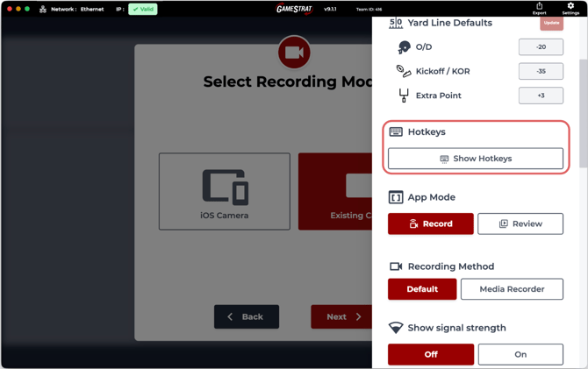The width and height of the screenshot is (588, 369).
Task: Click the O/D football helmet icon
Action: pyautogui.click(x=404, y=47)
